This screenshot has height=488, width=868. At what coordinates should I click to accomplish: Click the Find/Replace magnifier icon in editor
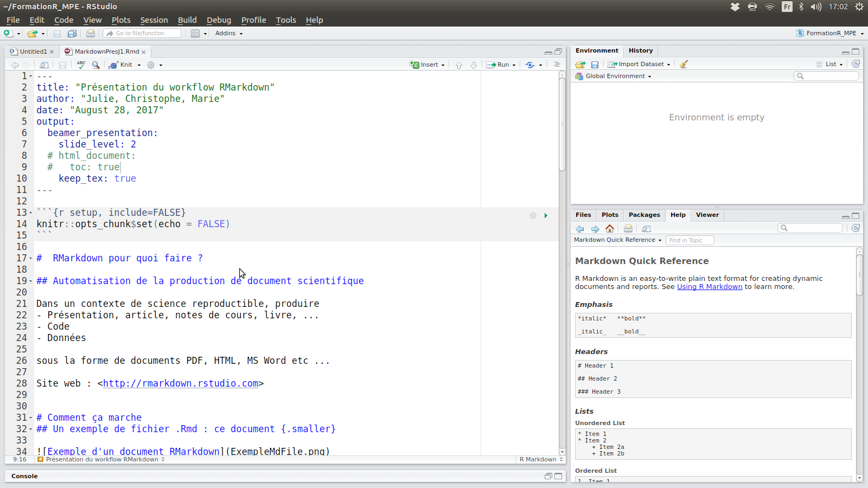pyautogui.click(x=96, y=65)
